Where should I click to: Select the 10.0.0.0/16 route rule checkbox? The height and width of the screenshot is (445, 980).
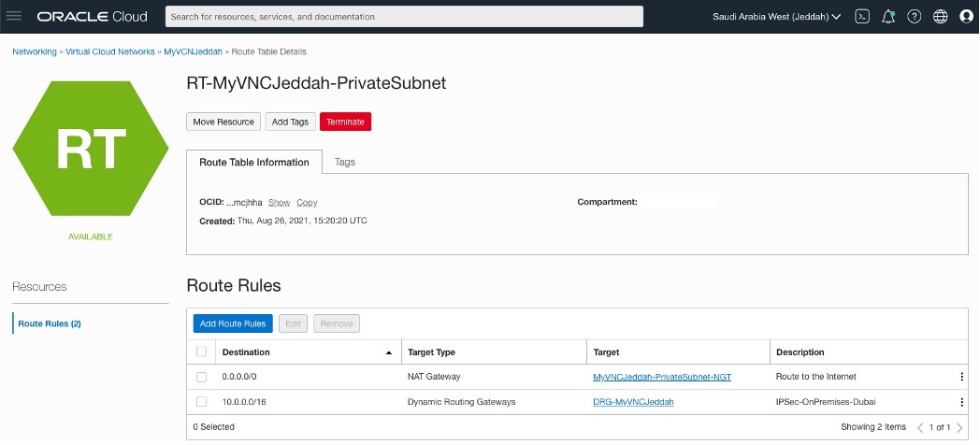click(x=202, y=402)
